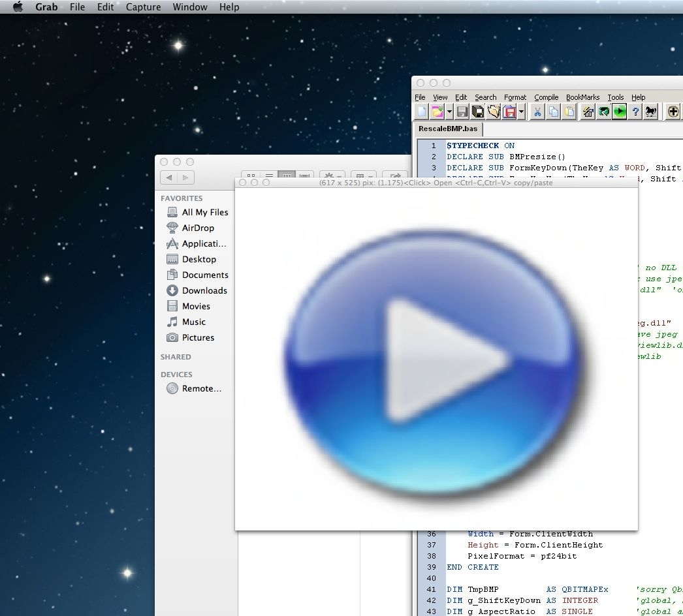Click the blue play button image in viewer

(434, 362)
